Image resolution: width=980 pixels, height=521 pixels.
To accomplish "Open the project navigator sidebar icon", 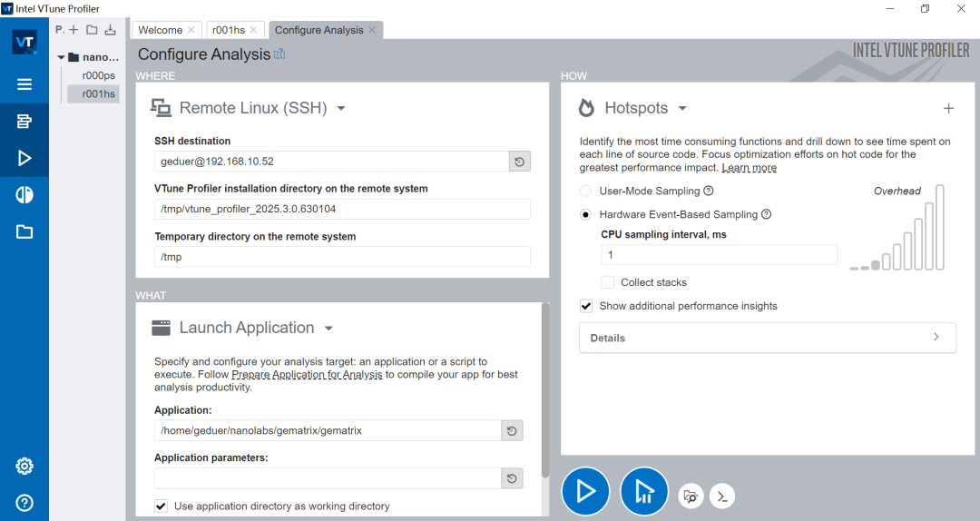I will point(24,122).
